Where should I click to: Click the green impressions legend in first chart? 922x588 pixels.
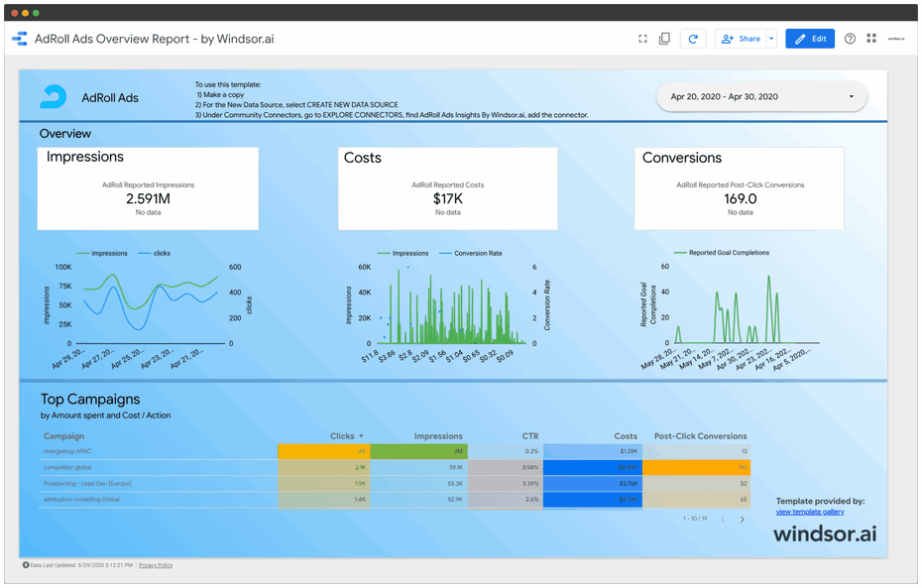click(x=102, y=254)
